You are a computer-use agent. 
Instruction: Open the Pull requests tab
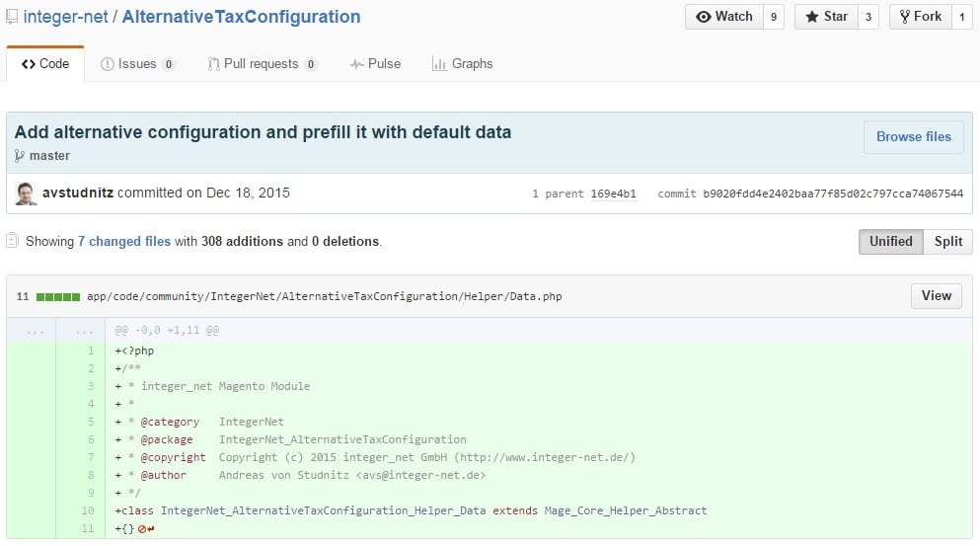[262, 64]
